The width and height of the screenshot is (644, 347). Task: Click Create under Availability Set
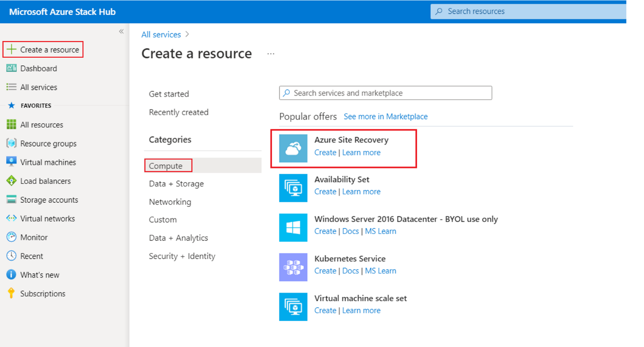[x=325, y=192]
